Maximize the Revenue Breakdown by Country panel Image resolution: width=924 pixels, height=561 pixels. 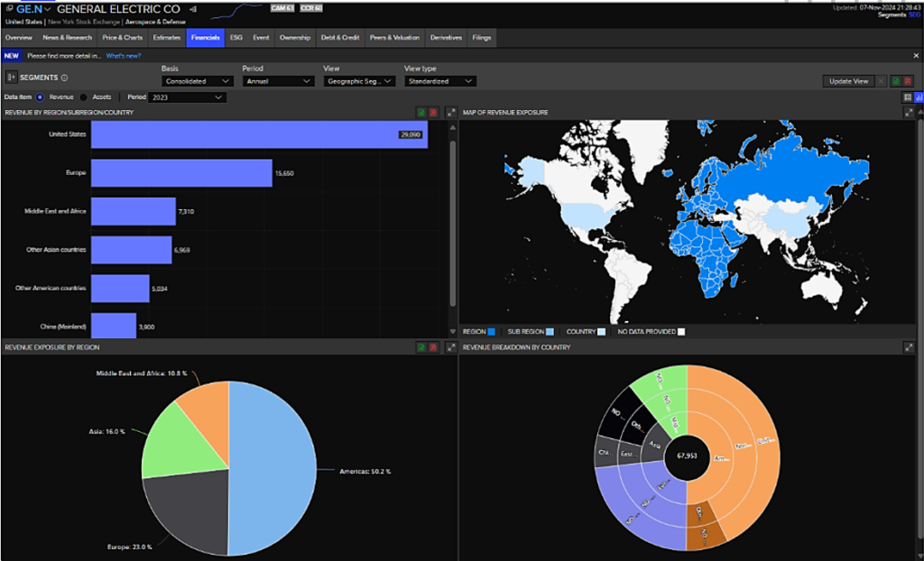pos(909,347)
